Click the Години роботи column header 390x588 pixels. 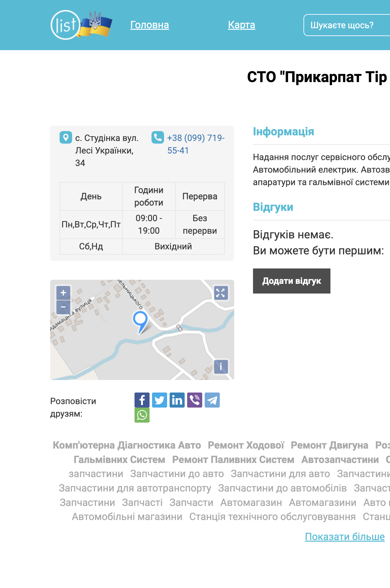pos(149,196)
